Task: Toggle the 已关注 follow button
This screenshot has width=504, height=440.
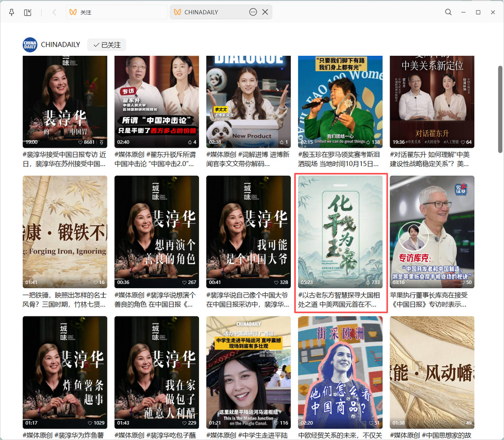Action: 107,45
